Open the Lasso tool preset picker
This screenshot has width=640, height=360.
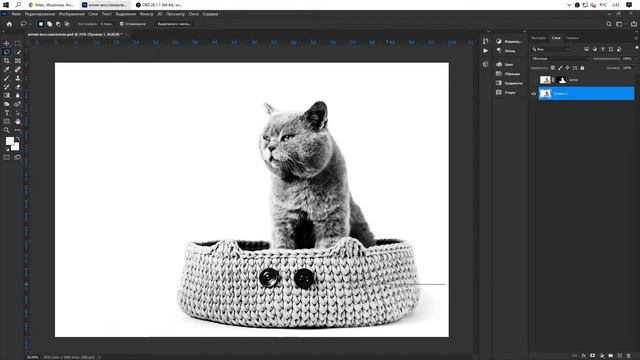pyautogui.click(x=25, y=24)
